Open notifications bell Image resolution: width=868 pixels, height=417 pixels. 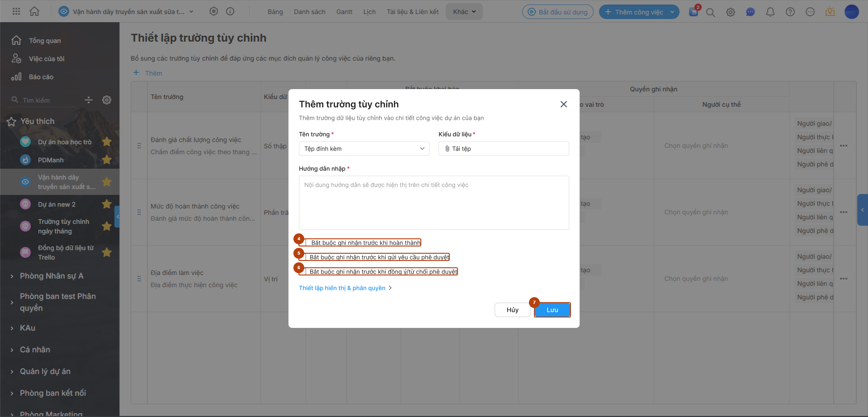click(x=770, y=12)
